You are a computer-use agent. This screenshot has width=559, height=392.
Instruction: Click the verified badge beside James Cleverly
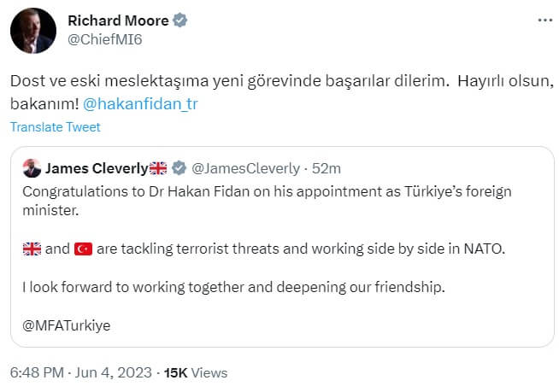[x=179, y=167]
